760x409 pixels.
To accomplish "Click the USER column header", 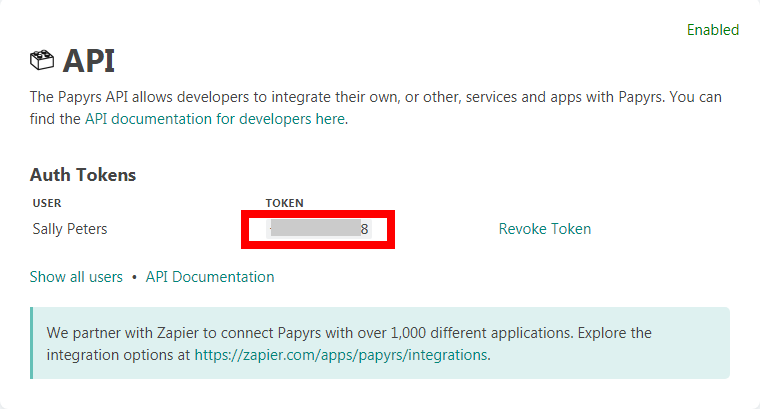I will [x=47, y=203].
